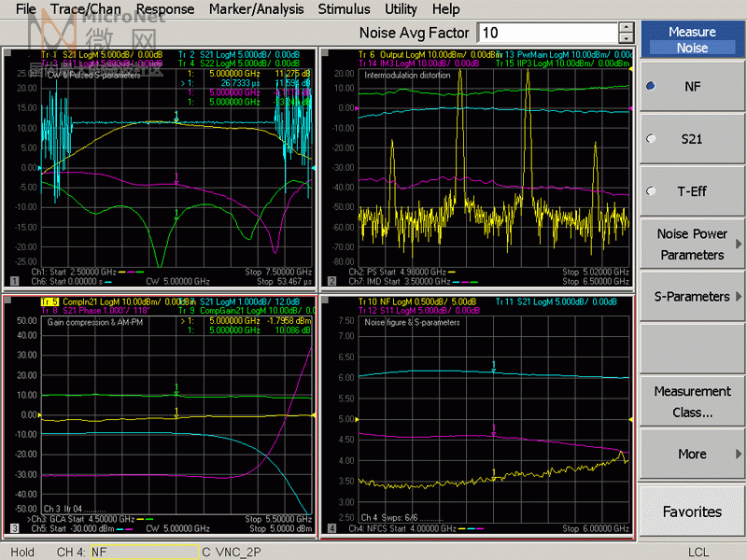Click the Intermodulation distortion title
Screen dimensions: 747x560
407,75
